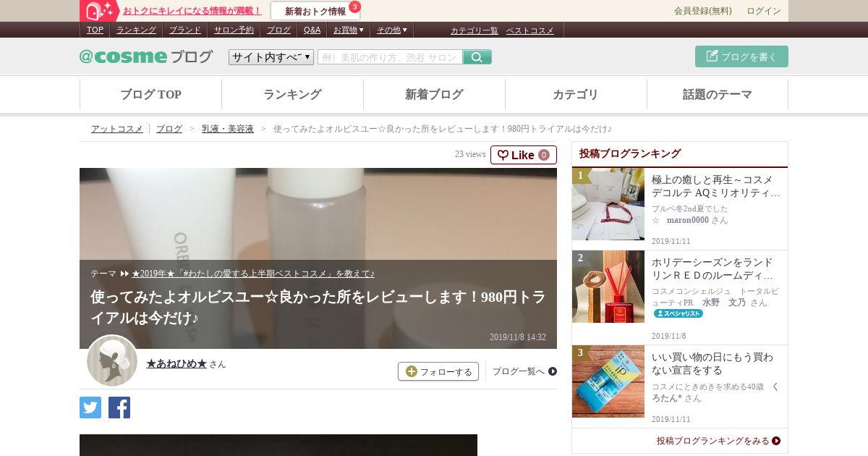Click 会員登録(無料) link
This screenshot has height=456, width=868.
pos(703,11)
